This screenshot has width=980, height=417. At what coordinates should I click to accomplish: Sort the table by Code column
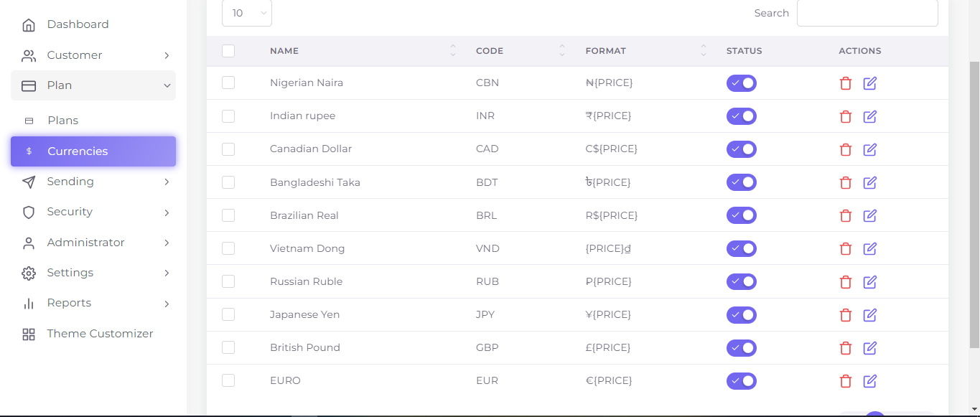tap(561, 51)
